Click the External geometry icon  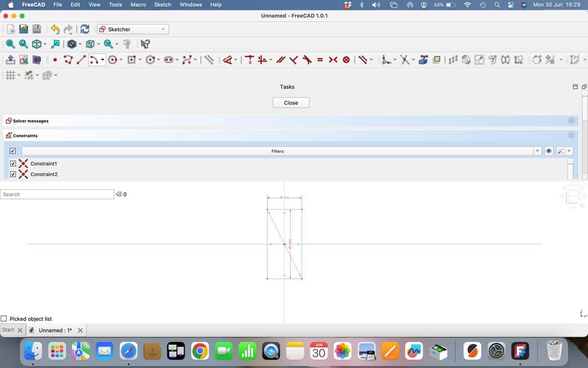423,60
